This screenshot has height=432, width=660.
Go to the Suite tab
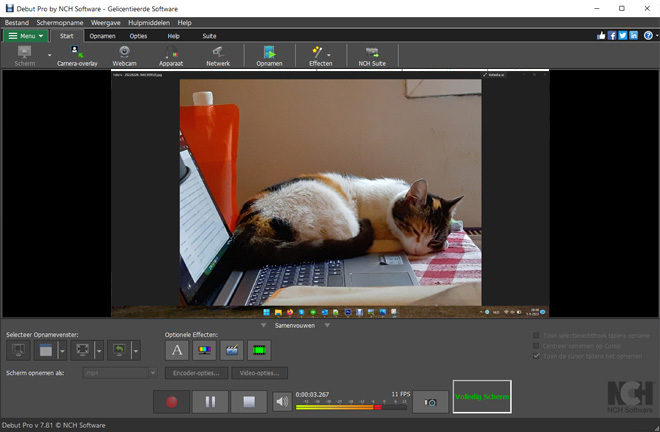(209, 36)
